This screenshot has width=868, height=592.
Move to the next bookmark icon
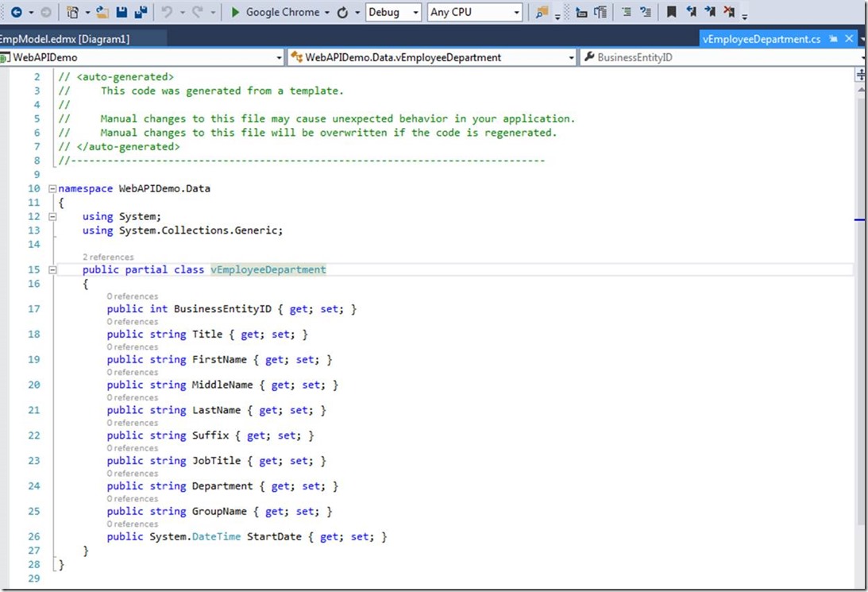coord(710,12)
